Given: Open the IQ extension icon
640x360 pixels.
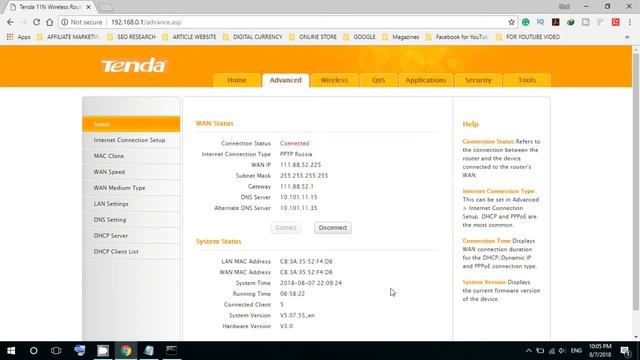Looking at the screenshot, I should point(540,22).
